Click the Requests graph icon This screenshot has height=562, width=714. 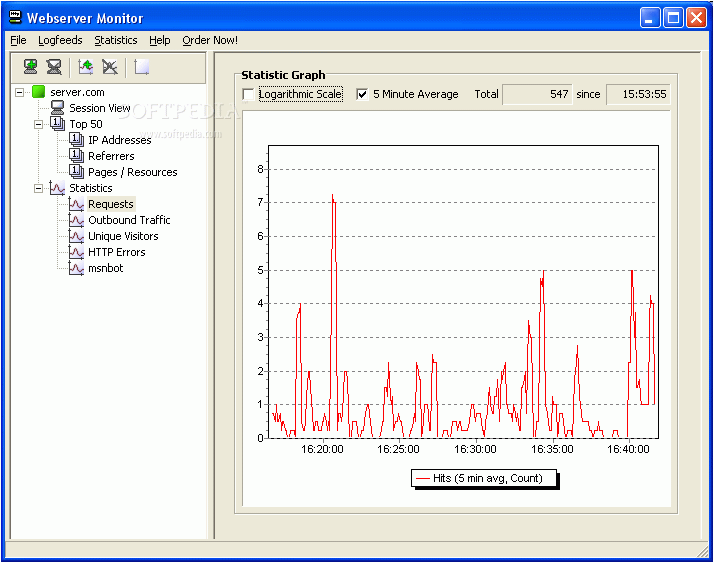[x=76, y=204]
